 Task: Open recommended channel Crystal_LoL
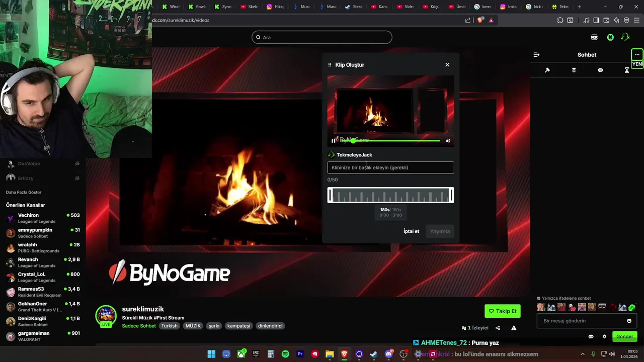point(43,277)
